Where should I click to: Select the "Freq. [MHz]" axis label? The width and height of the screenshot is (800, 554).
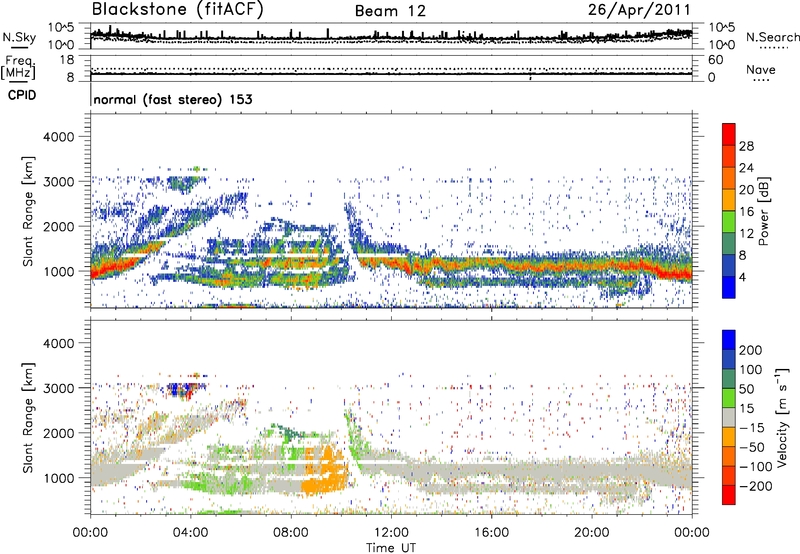point(18,68)
